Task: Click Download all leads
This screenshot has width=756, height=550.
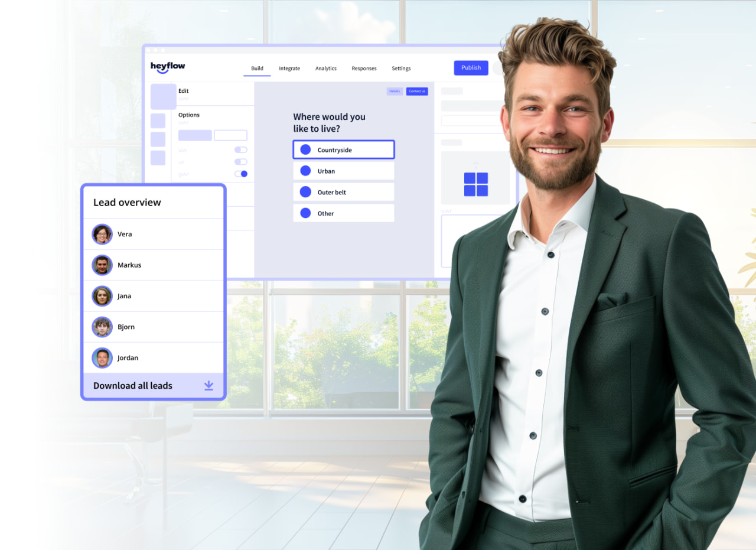Action: pos(132,385)
